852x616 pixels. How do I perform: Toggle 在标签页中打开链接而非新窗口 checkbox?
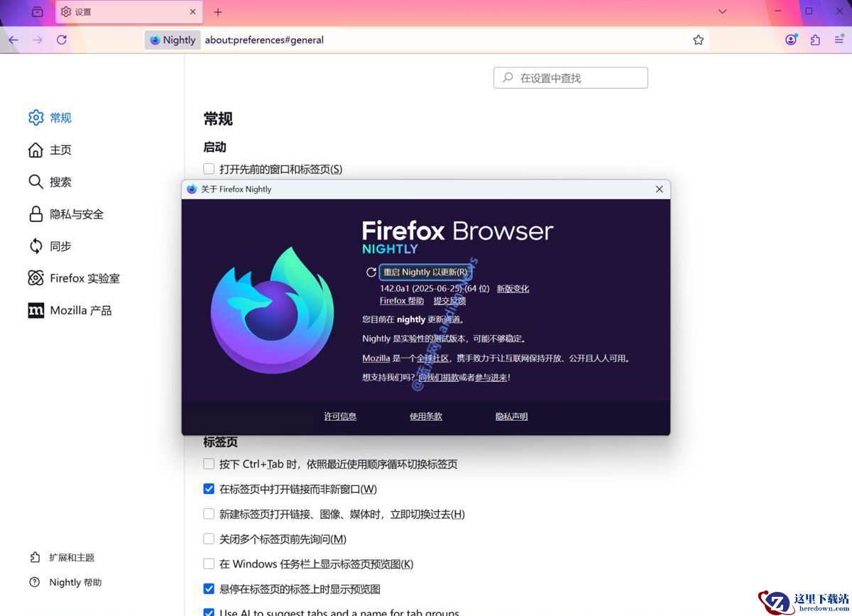pyautogui.click(x=209, y=489)
